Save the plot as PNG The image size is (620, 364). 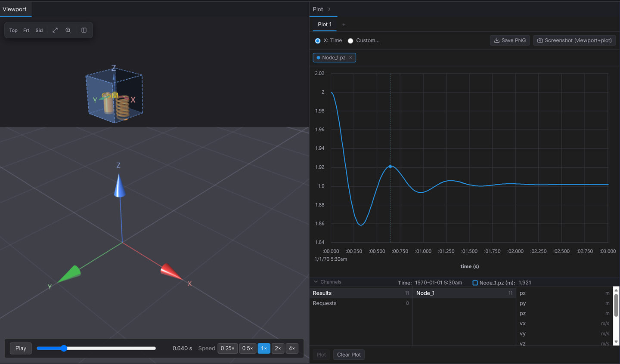click(x=510, y=40)
